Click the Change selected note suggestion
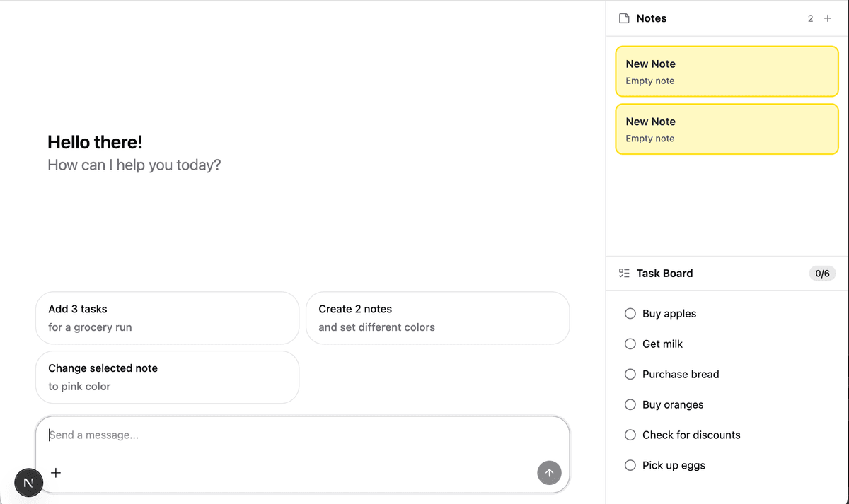This screenshot has width=849, height=504. 167,377
